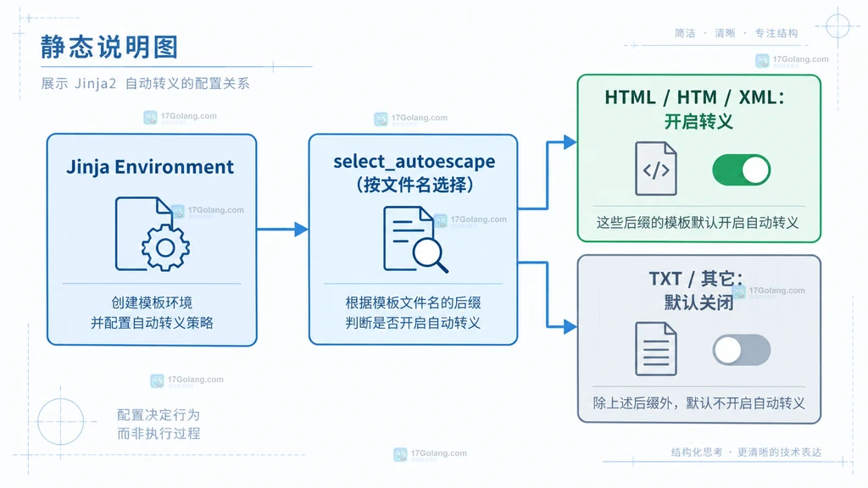Click the TXT / 其它 默认关闭 heading
The width and height of the screenshot is (868, 488).
(698, 290)
